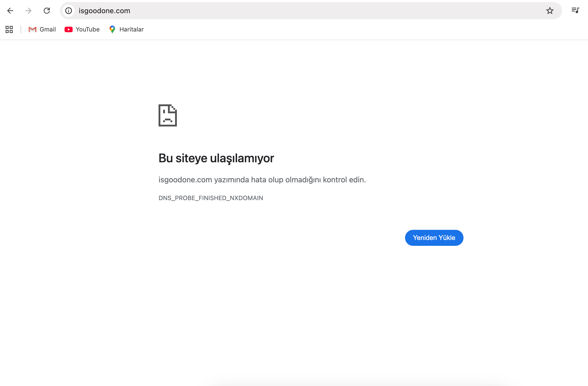Go back to the previous page
This screenshot has height=386, width=588.
click(10, 11)
